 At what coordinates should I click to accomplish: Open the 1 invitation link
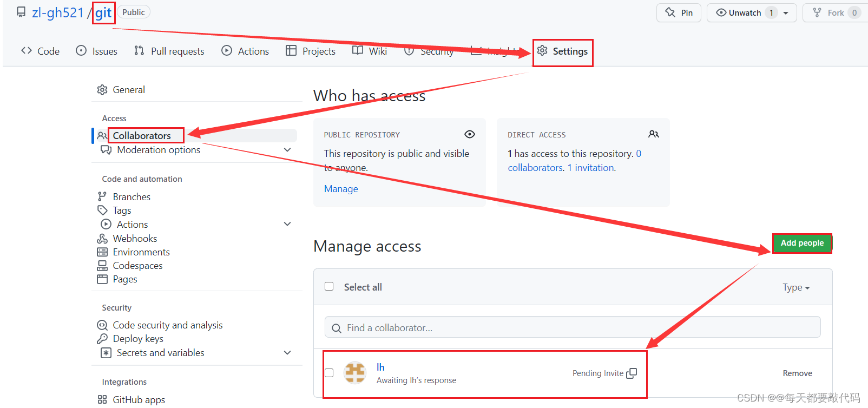[590, 168]
